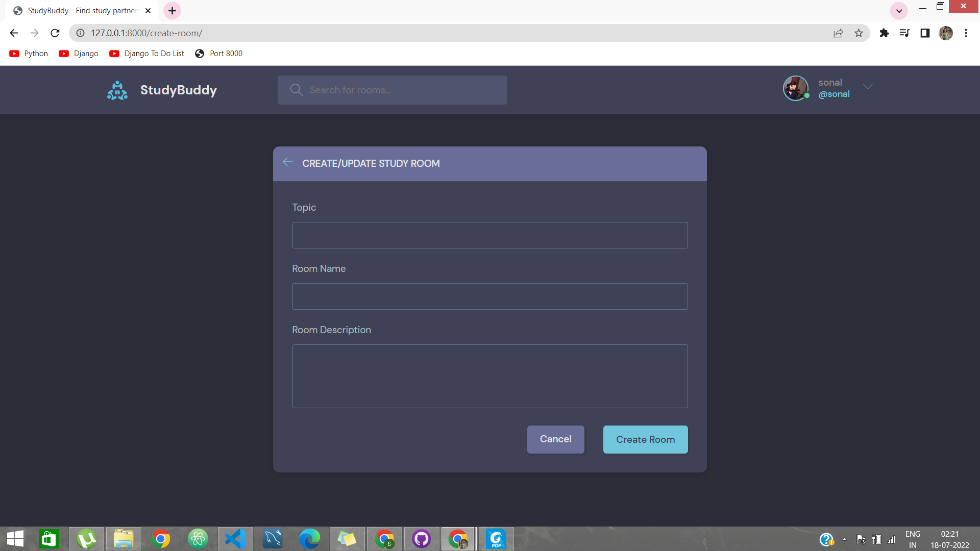Open the Django To Do List bookmark
This screenshot has width=980, height=551.
click(146, 53)
